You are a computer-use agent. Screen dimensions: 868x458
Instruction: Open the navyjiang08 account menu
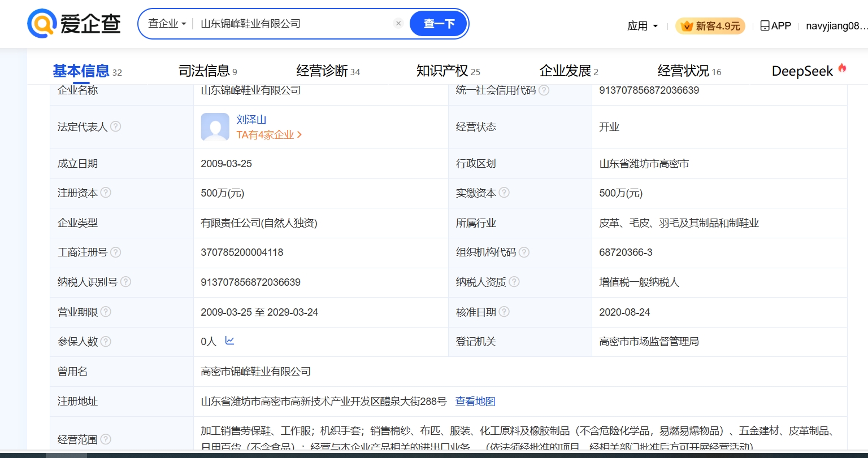836,26
